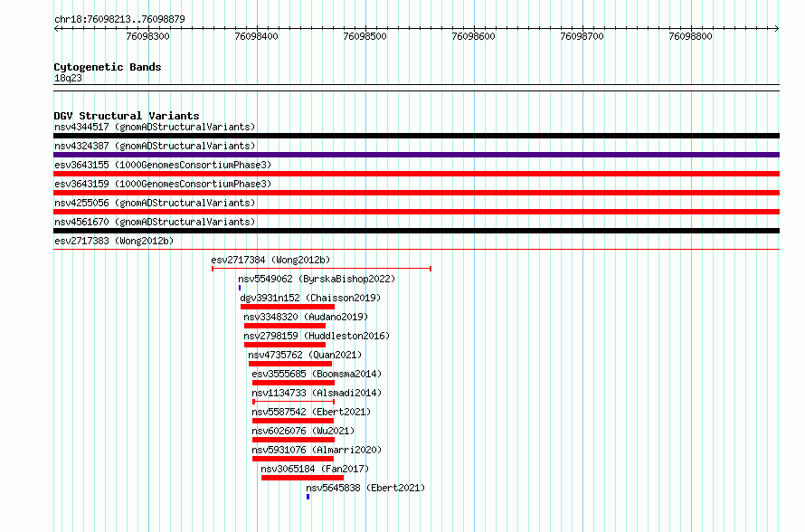Click the small blue mark under nsv5645838

click(308, 497)
